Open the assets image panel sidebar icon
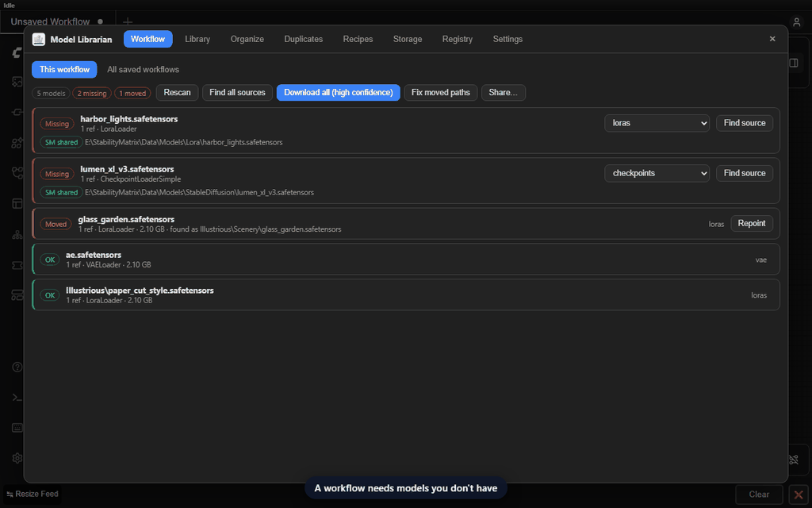 [x=17, y=82]
